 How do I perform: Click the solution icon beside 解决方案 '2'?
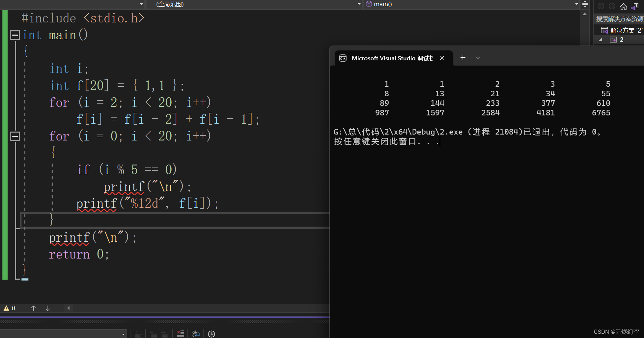[604, 30]
